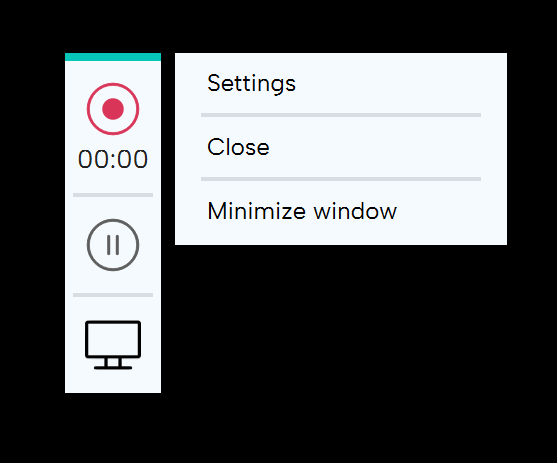Start recording with the red record button
Screen dimensions: 557x463
tap(113, 109)
